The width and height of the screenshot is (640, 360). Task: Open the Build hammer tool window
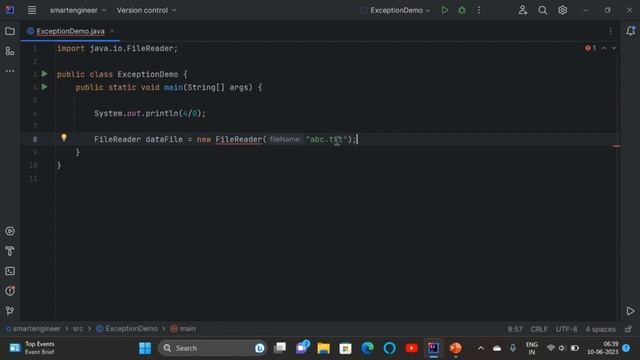tap(10, 251)
